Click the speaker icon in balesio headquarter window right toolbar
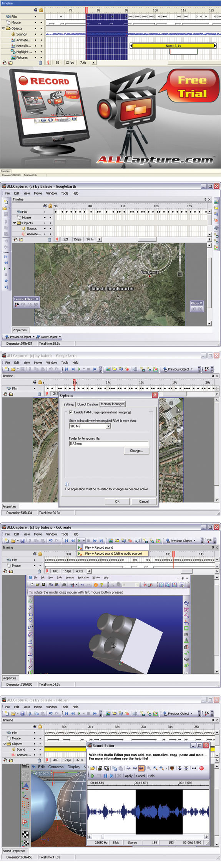 point(216,228)
